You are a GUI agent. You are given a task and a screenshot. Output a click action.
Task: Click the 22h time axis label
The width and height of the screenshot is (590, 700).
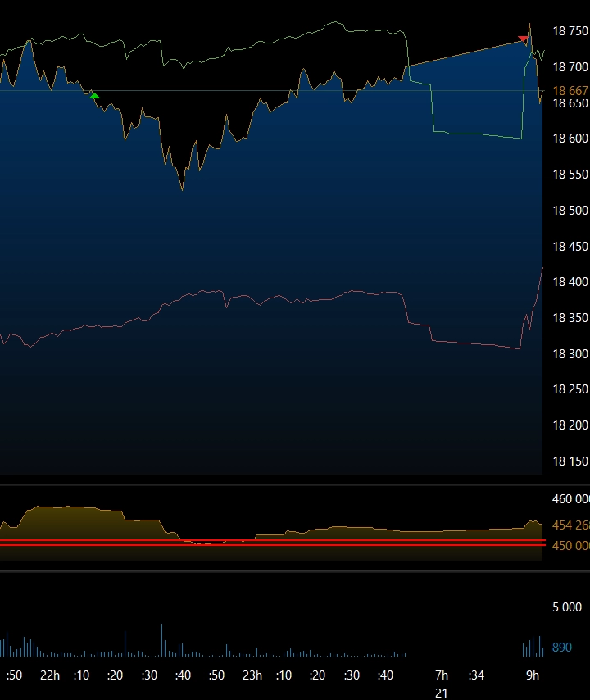[49, 675]
